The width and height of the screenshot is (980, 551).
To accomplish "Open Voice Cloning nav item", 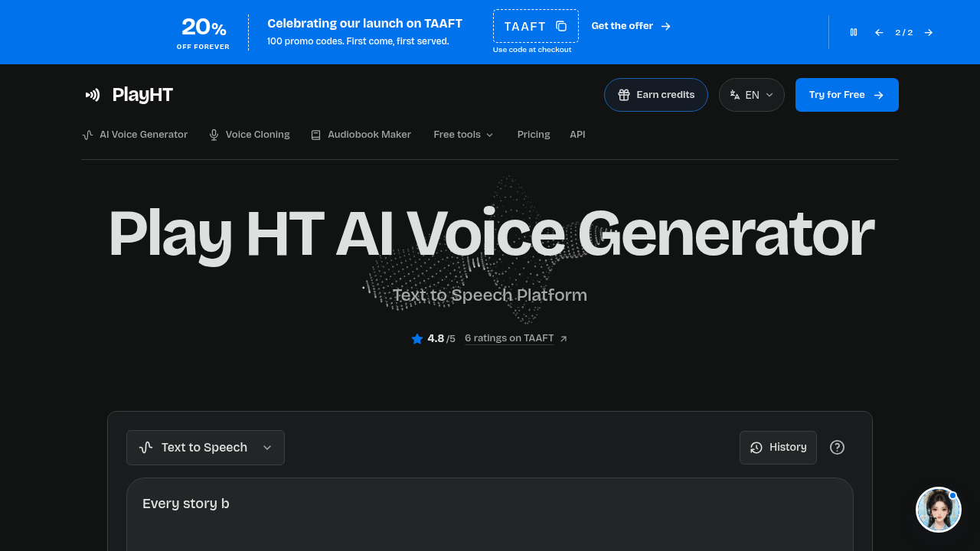I will pos(250,135).
